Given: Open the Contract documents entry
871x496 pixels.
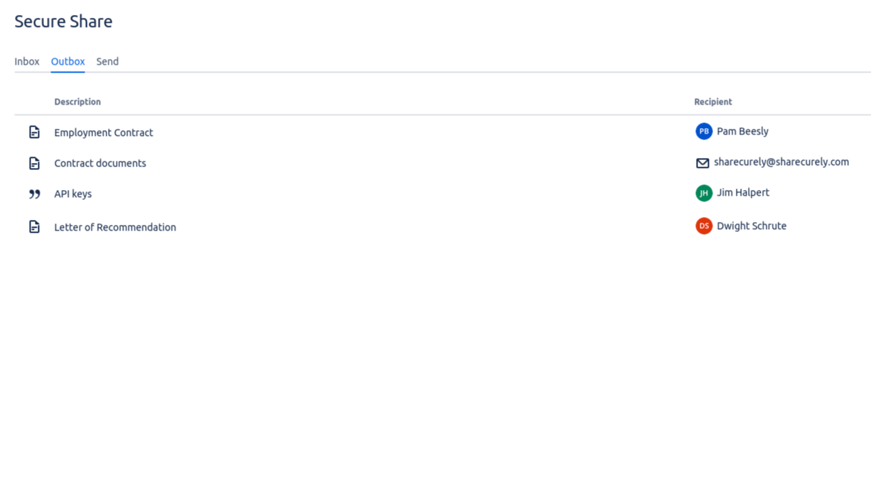Looking at the screenshot, I should pos(100,163).
